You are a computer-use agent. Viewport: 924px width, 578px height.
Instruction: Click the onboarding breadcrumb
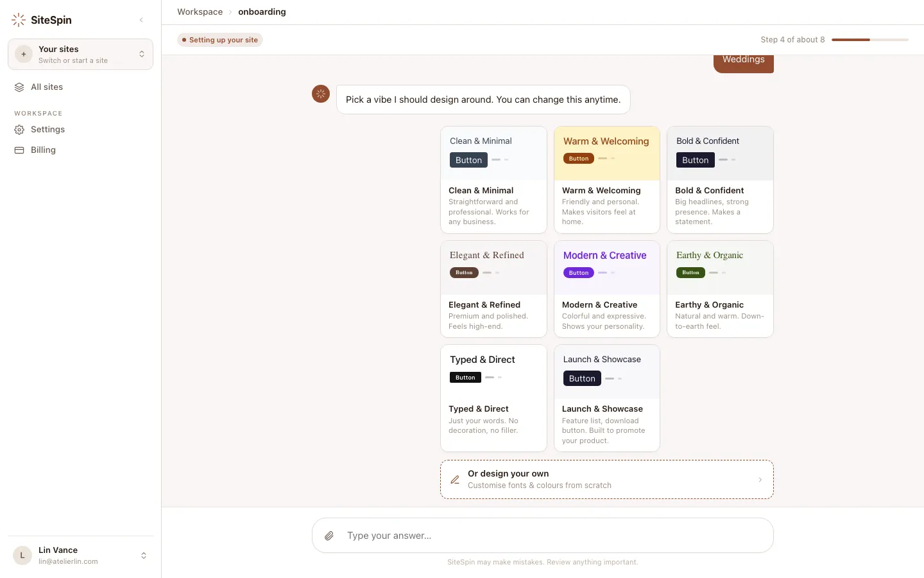(262, 12)
